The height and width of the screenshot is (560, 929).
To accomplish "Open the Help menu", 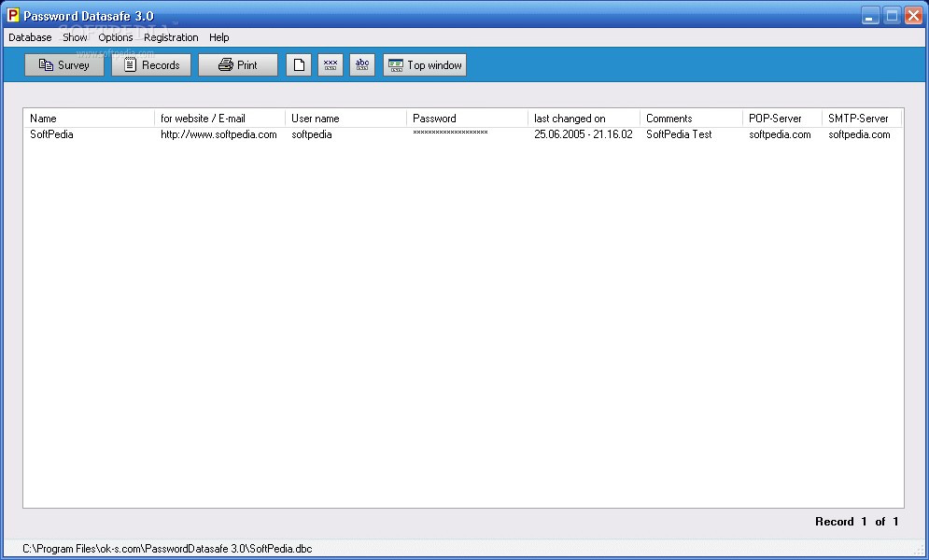I will pyautogui.click(x=219, y=37).
